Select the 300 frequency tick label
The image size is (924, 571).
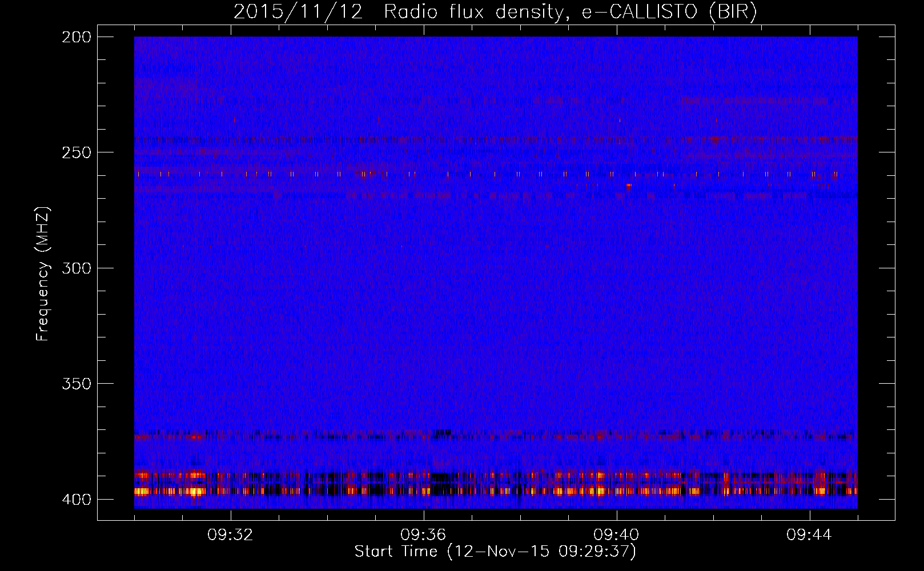pos(77,268)
